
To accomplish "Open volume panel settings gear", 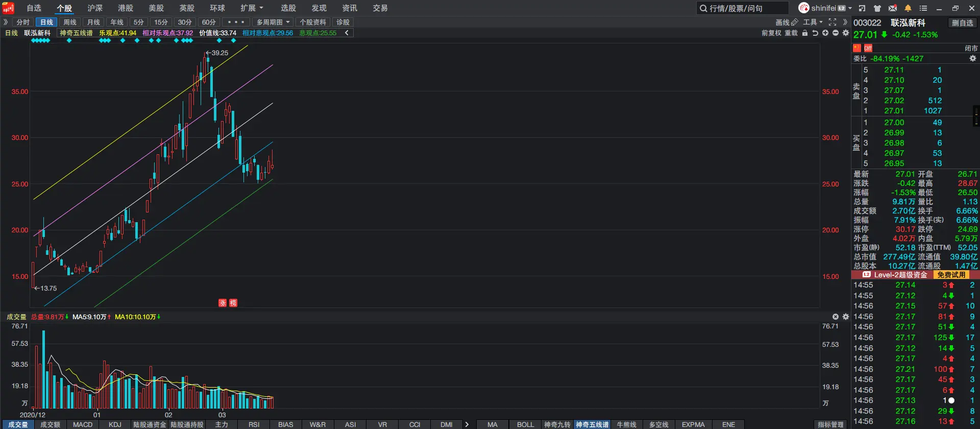I will tap(846, 317).
